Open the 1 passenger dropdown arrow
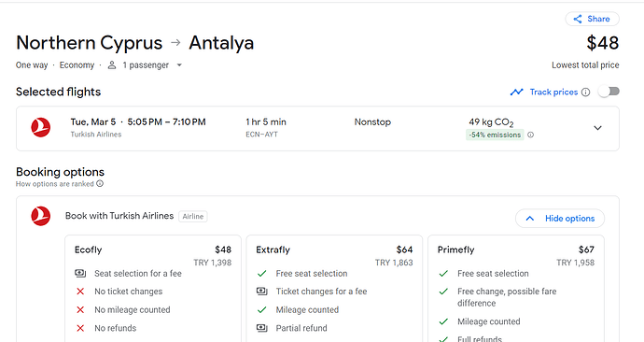 tap(179, 65)
